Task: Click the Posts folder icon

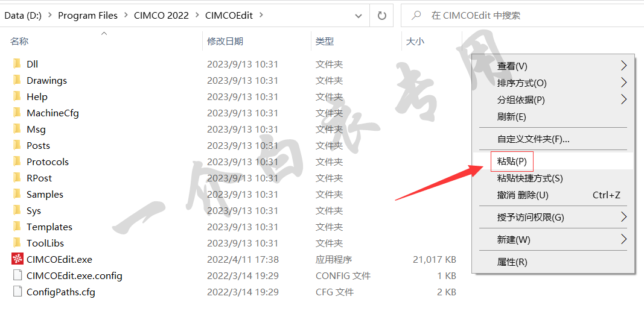Action: (x=17, y=145)
